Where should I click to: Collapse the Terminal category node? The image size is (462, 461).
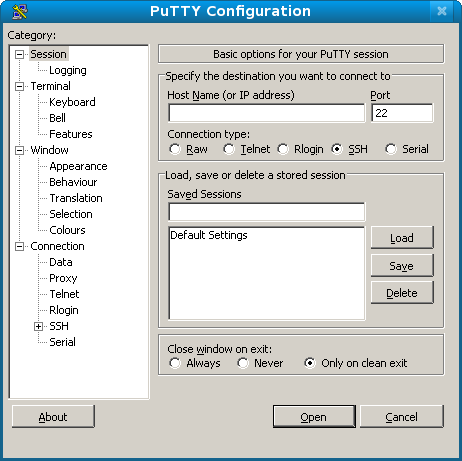pyautogui.click(x=20, y=86)
